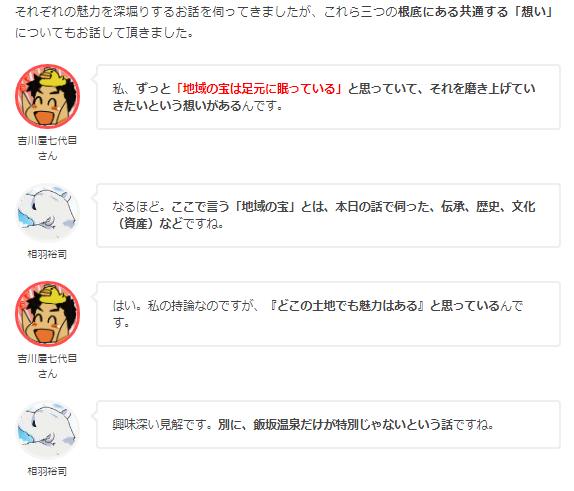Image resolution: width=574 pixels, height=491 pixels.
Task: Click the bottom 相羽裕司 name label
Action: point(47,471)
